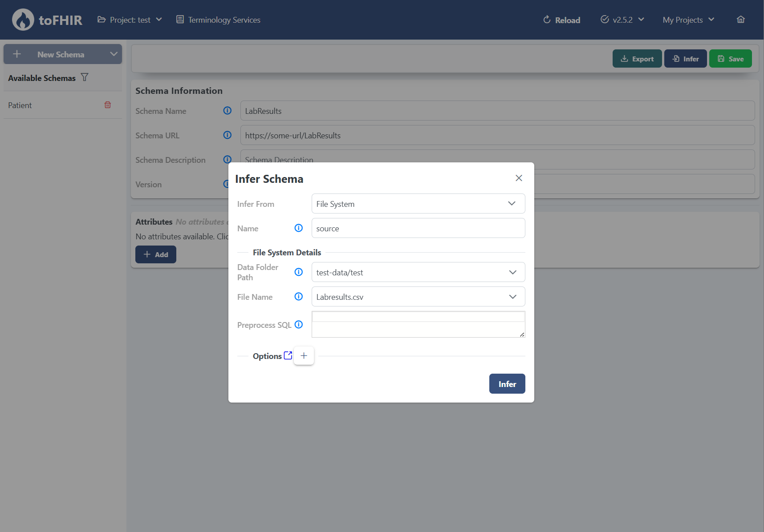
Task: Close the Infer Schema dialog
Action: (x=519, y=177)
